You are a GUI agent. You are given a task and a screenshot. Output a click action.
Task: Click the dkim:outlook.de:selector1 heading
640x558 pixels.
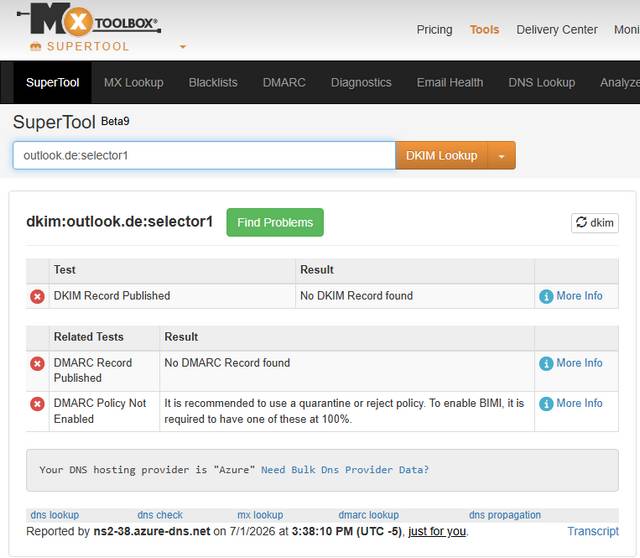coord(120,221)
